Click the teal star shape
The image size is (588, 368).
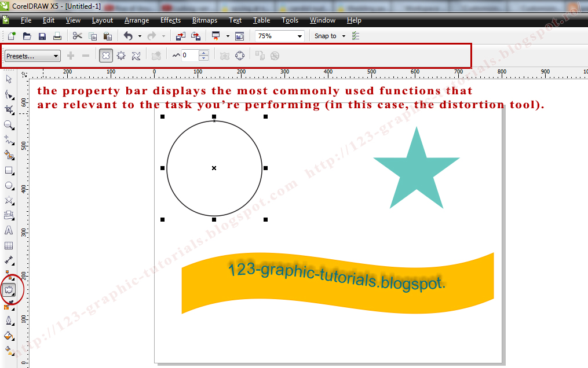click(x=416, y=168)
